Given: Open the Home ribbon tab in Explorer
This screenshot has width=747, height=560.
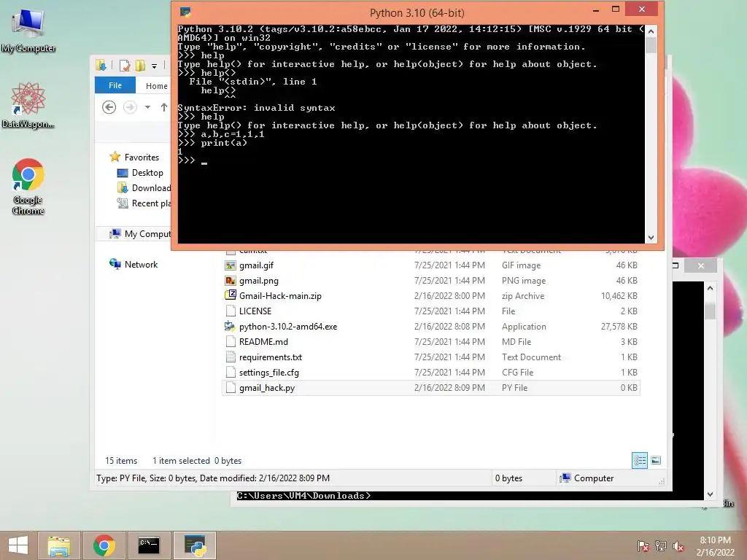Looking at the screenshot, I should click(x=156, y=86).
